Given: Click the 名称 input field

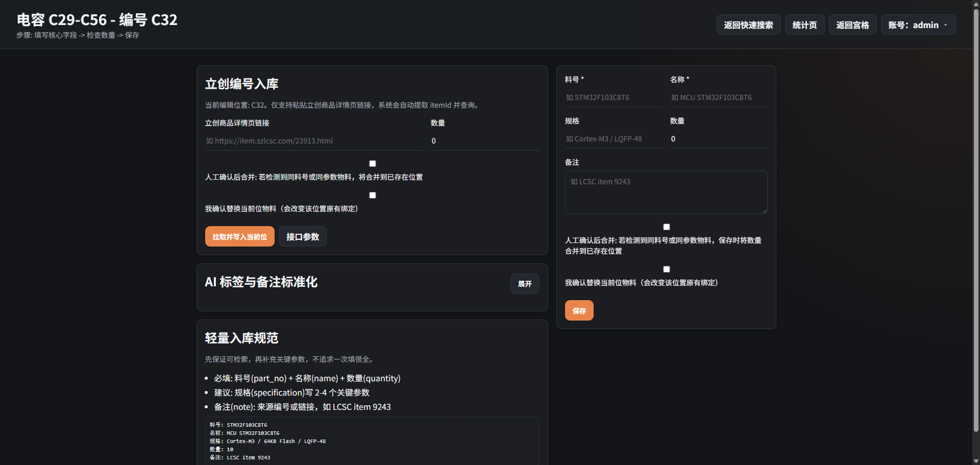Looking at the screenshot, I should 718,97.
